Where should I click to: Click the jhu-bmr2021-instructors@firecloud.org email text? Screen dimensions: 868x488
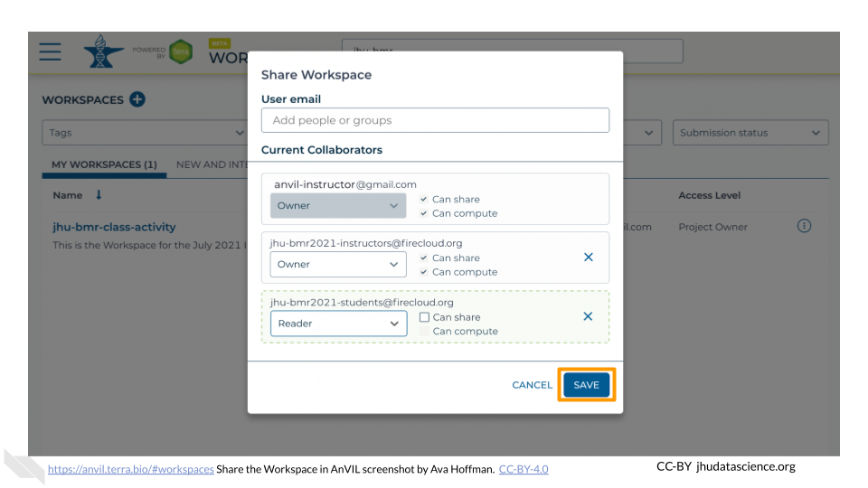(366, 243)
